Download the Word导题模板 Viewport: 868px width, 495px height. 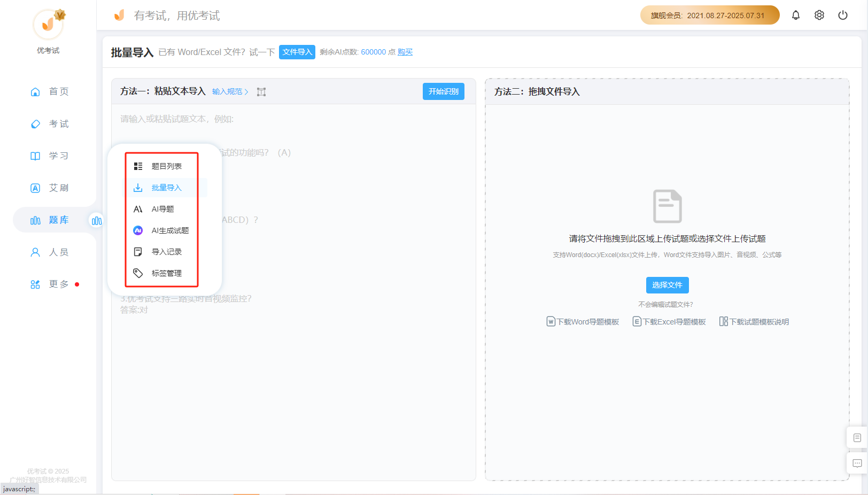pyautogui.click(x=583, y=321)
